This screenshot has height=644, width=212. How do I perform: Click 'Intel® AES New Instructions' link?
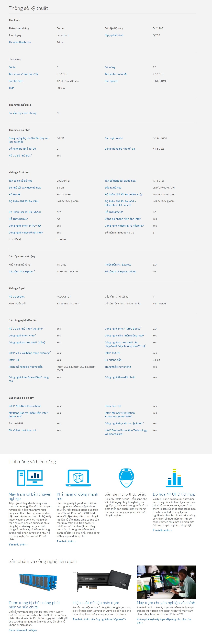(25, 406)
